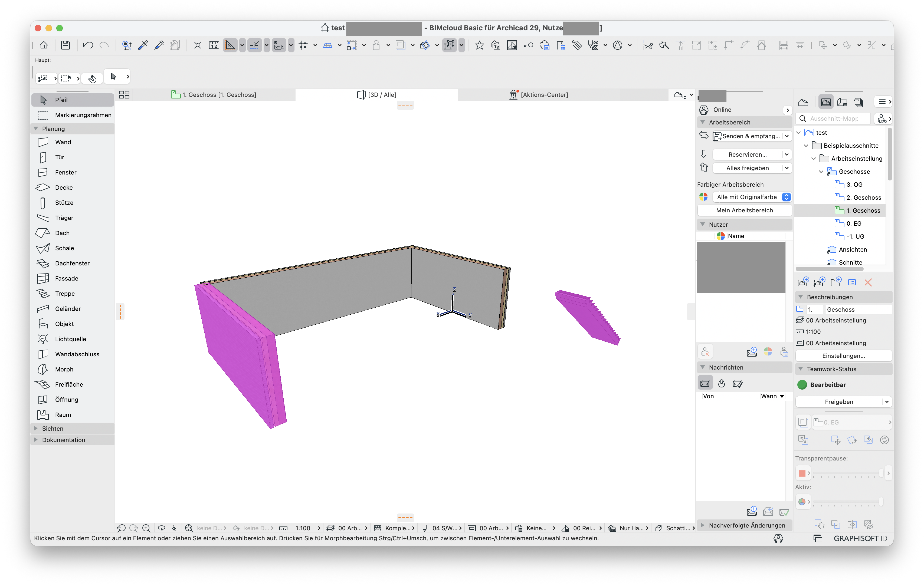924x586 pixels.
Task: Select the Fassade tool
Action: pyautogui.click(x=73, y=278)
